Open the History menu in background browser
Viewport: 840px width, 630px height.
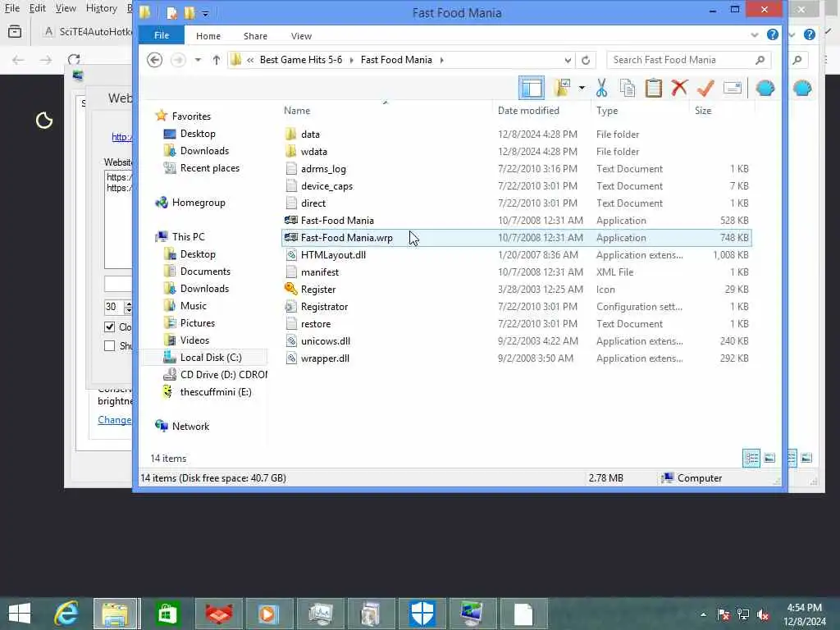coord(101,8)
